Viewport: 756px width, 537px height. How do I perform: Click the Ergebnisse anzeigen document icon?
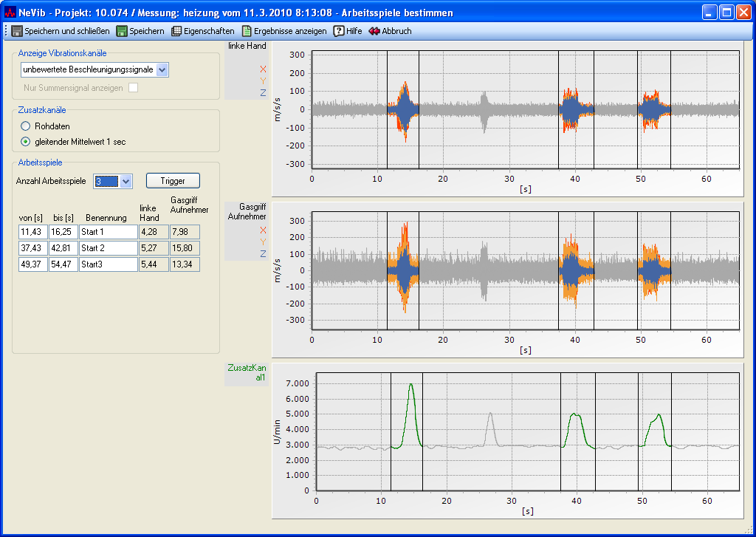coord(247,31)
